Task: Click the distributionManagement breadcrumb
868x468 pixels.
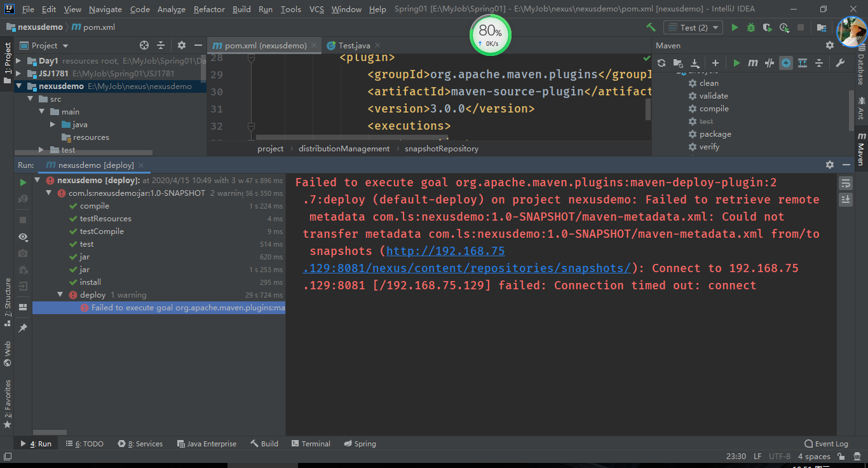Action: [344, 149]
